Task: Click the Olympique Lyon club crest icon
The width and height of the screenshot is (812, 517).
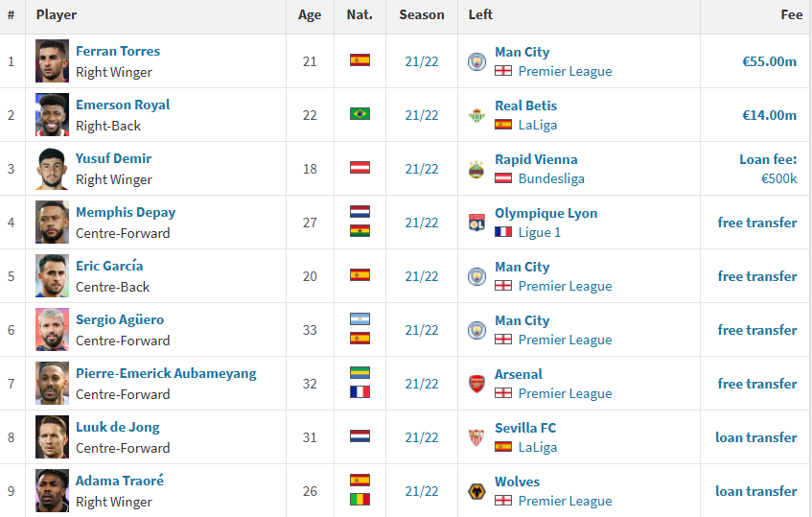Action: pyautogui.click(x=476, y=223)
